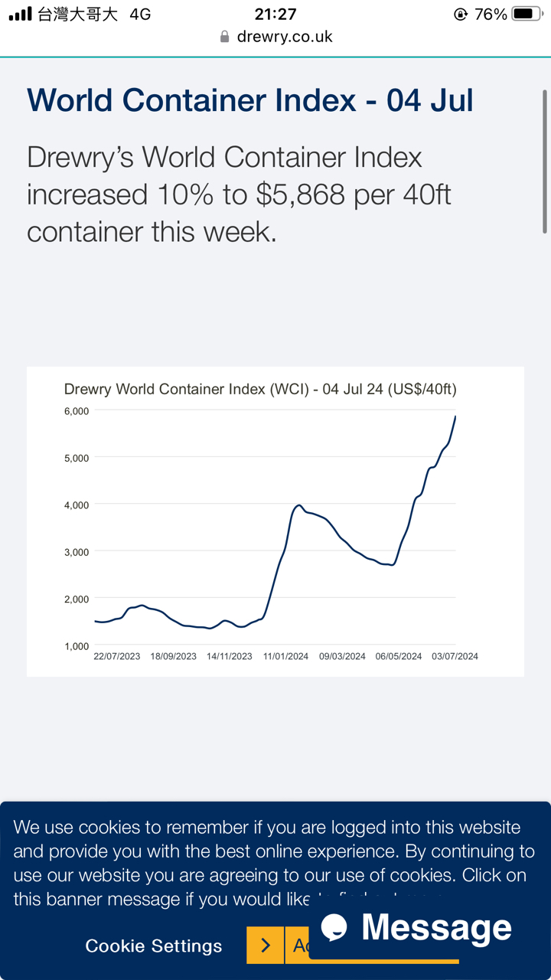551x980 pixels.
Task: Tap the battery icon in status bar
Action: pos(527,14)
